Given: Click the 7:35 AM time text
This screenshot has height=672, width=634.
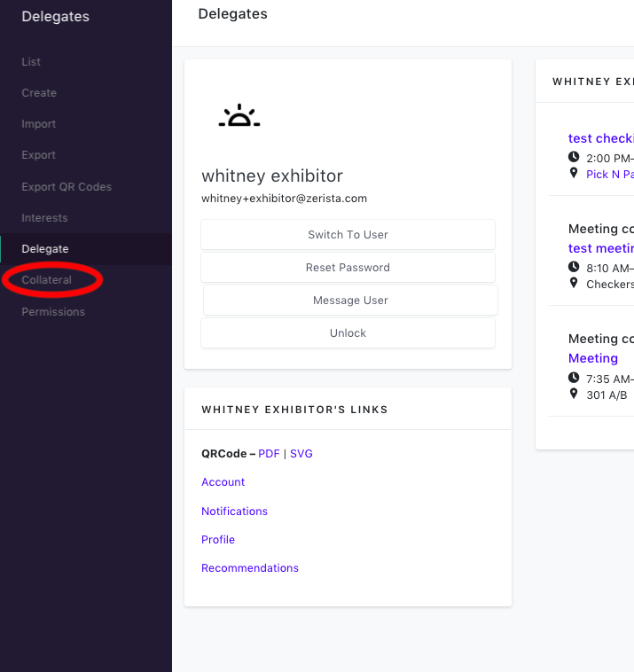Looking at the screenshot, I should [x=610, y=379].
